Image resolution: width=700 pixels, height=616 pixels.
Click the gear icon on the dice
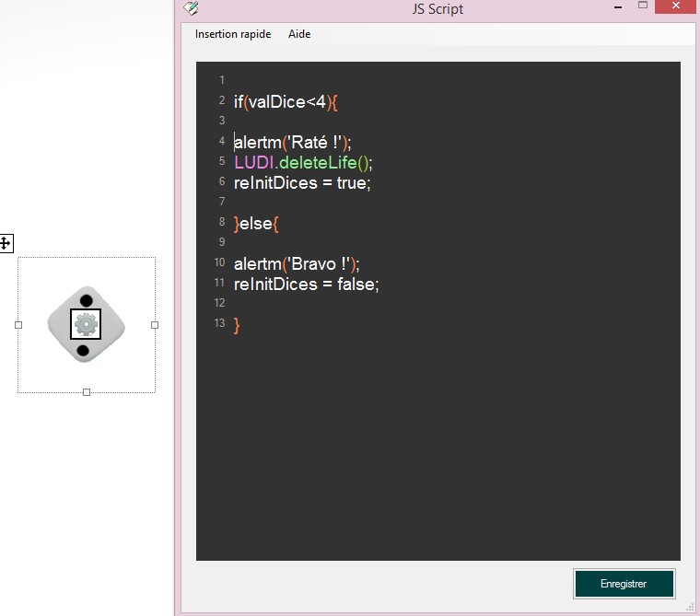(86, 323)
